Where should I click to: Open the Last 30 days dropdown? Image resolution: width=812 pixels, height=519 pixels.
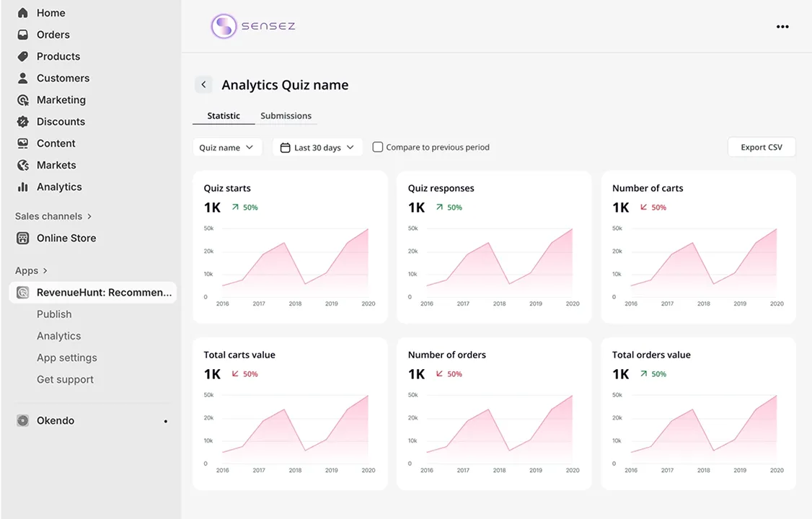point(317,148)
